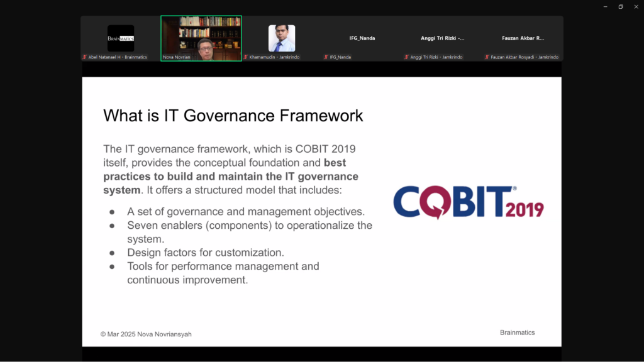The height and width of the screenshot is (362, 644).
Task: Minimize the meeting window
Action: (605, 6)
